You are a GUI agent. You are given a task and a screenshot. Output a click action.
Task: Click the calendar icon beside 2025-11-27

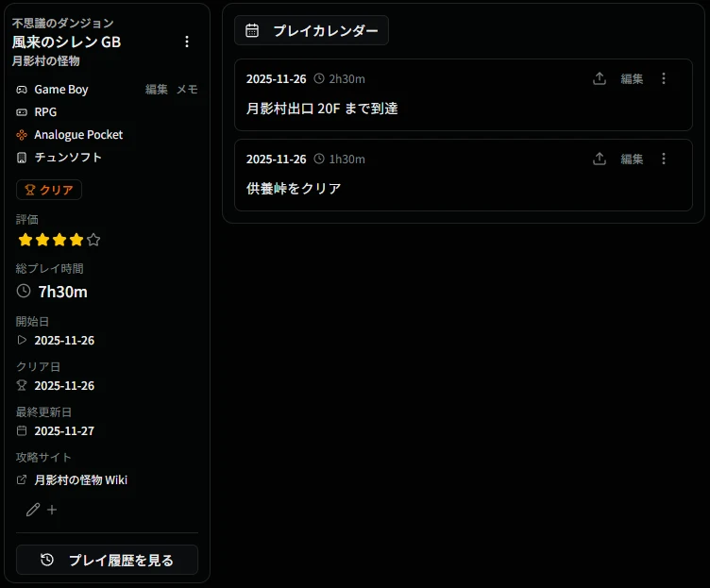[x=22, y=430]
